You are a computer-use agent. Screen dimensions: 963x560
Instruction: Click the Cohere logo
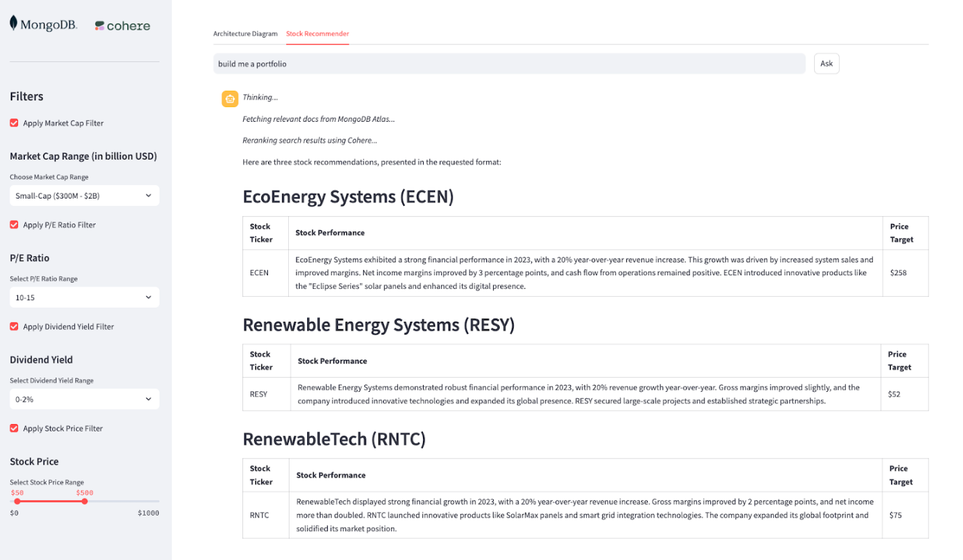(x=122, y=25)
